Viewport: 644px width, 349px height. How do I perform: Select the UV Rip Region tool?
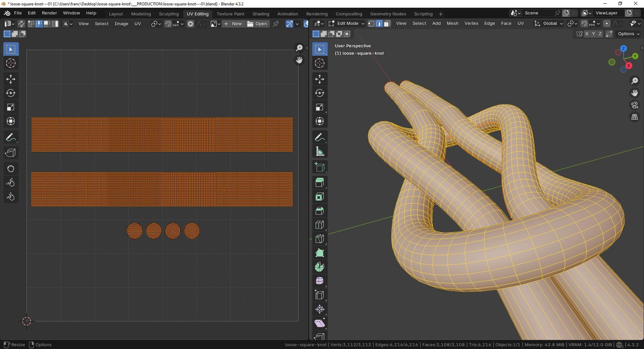[11, 153]
